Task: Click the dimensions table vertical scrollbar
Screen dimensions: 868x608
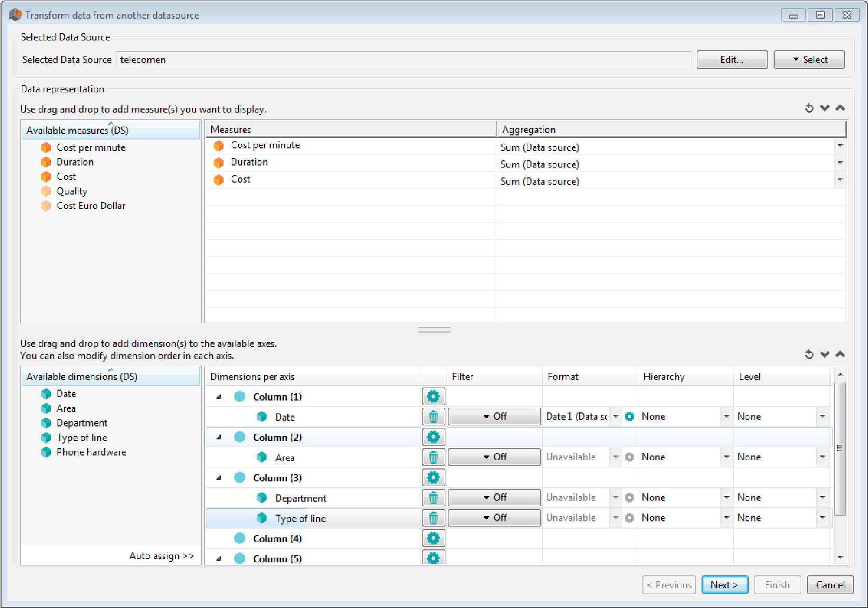Action: (839, 449)
